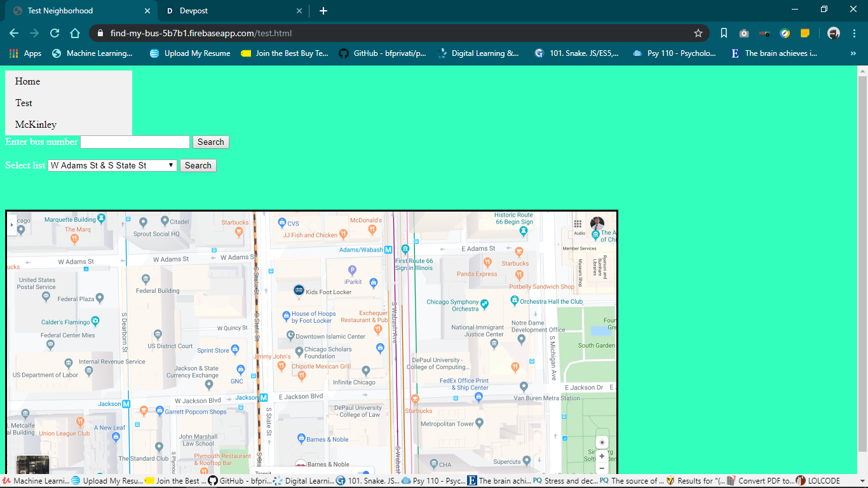The height and width of the screenshot is (488, 868).
Task: Open the camera screenshot extension icon
Action: [x=744, y=33]
